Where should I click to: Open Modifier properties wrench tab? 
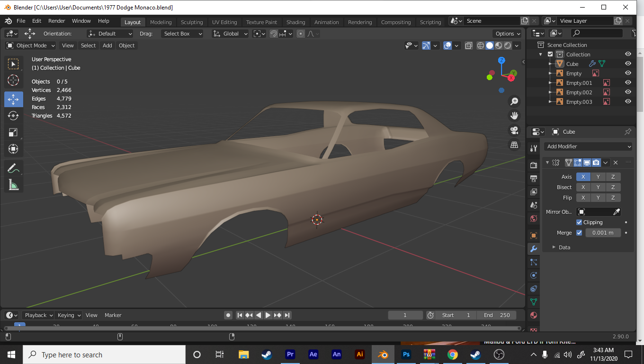point(534,249)
